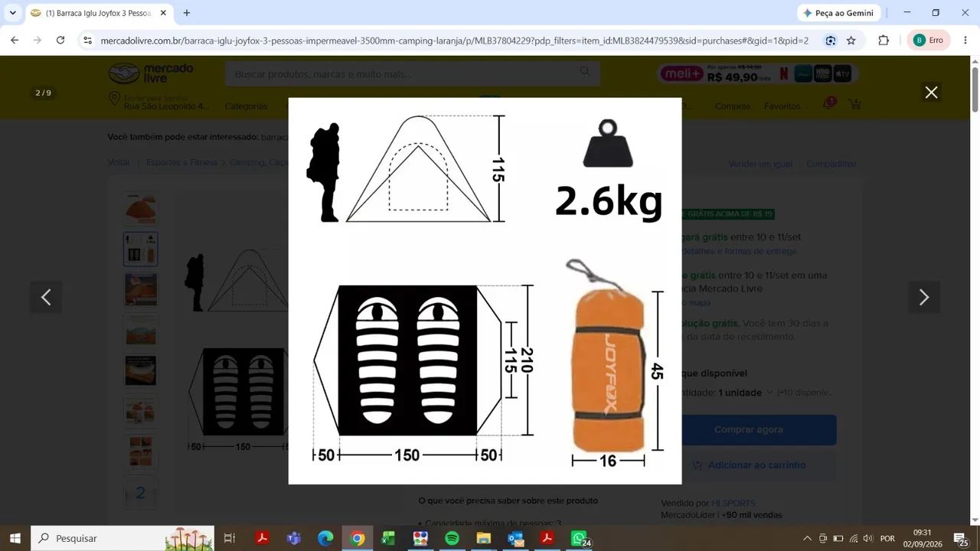
Task: Open the Windows notification center
Action: (x=960, y=538)
